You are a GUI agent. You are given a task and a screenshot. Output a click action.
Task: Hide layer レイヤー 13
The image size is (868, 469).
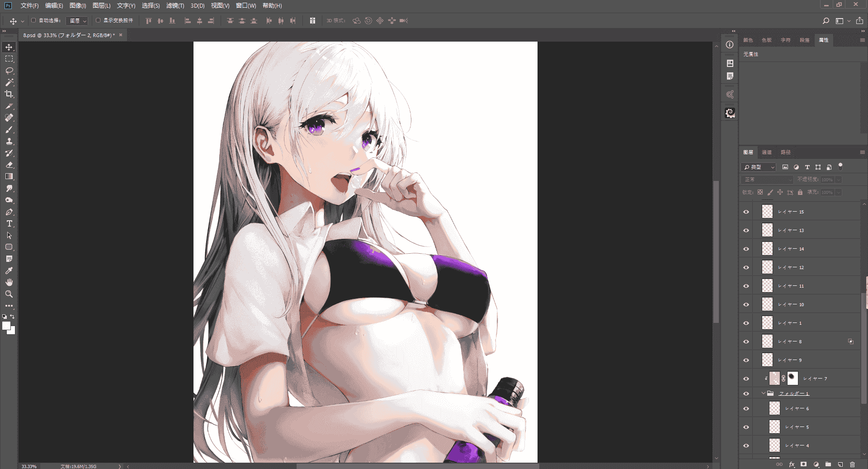746,230
